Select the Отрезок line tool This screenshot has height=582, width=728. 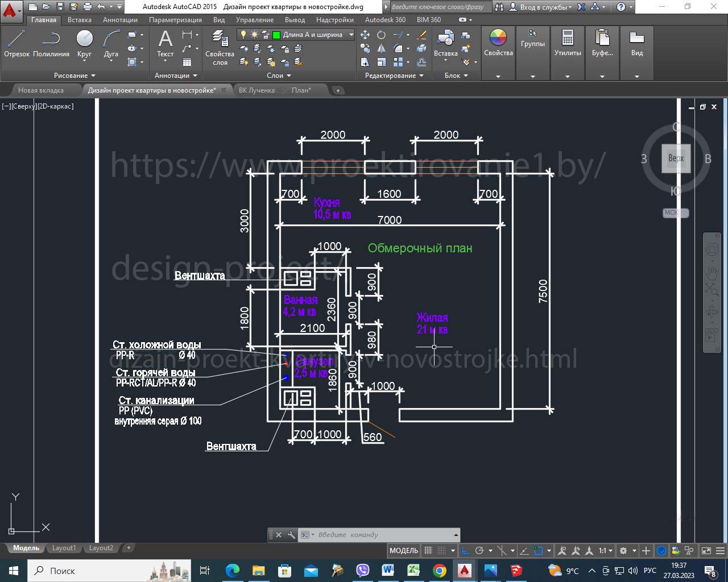[16, 43]
